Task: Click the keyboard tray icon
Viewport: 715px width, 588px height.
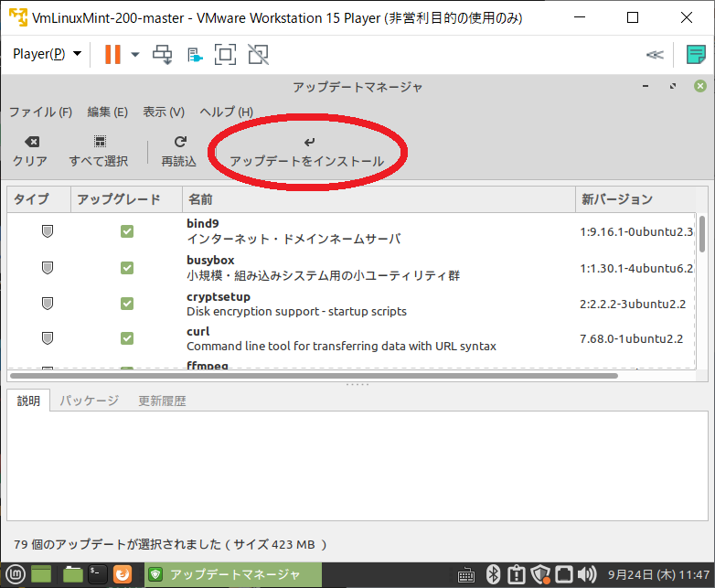Action: 466,575
